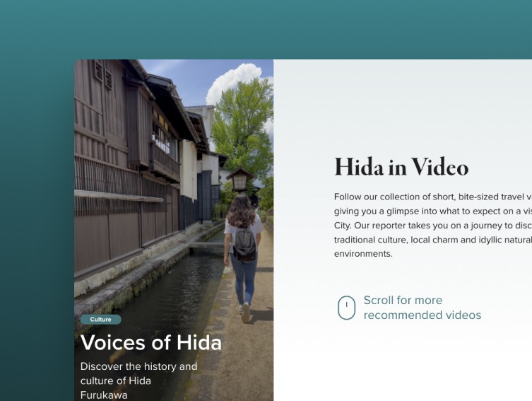Select the Culture category tag
The width and height of the screenshot is (532, 401).
pyautogui.click(x=101, y=320)
